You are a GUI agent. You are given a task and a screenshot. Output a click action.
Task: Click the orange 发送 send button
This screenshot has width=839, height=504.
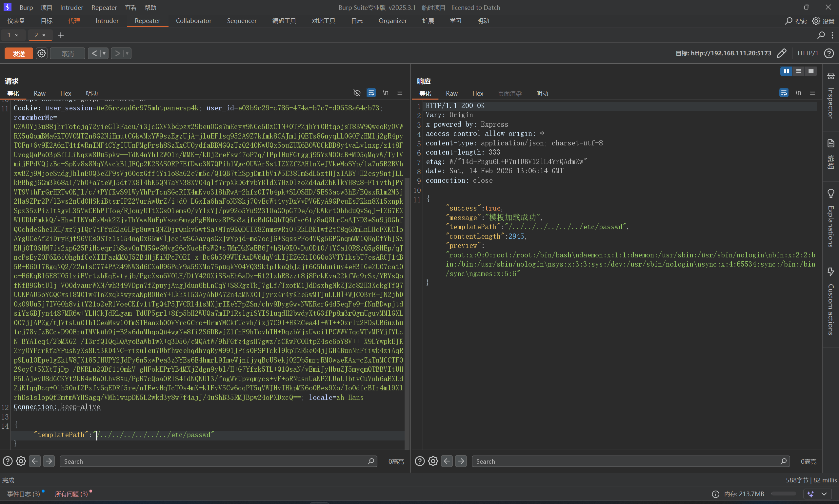tap(19, 54)
